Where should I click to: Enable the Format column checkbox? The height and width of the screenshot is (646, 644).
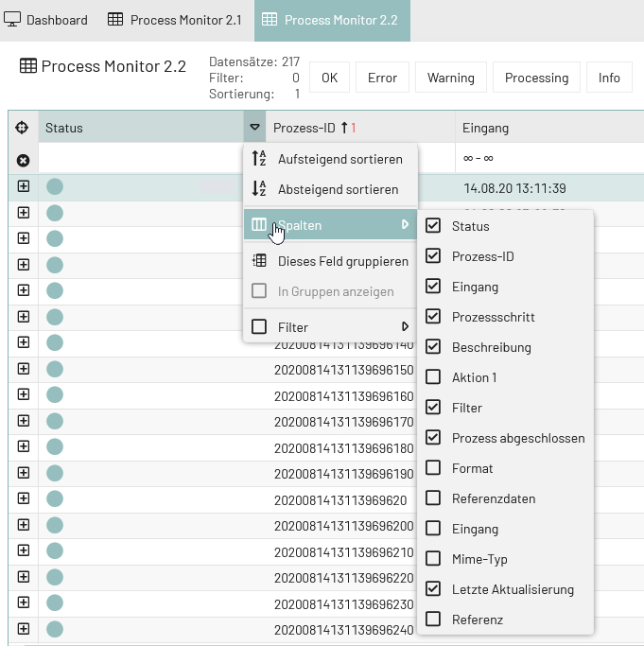coord(433,467)
